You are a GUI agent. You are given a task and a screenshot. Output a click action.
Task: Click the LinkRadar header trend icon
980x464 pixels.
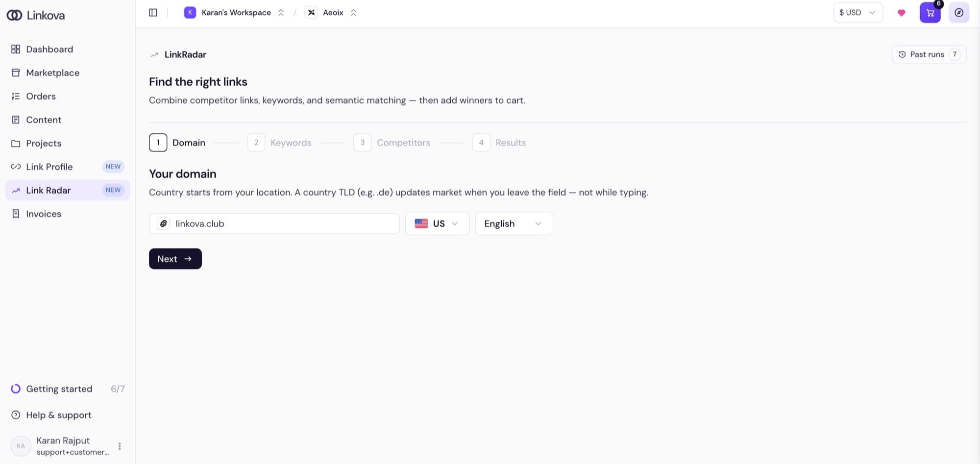[x=154, y=54]
